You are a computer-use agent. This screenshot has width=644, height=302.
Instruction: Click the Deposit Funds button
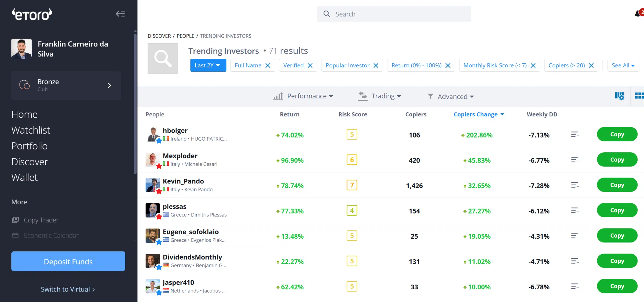click(x=68, y=261)
